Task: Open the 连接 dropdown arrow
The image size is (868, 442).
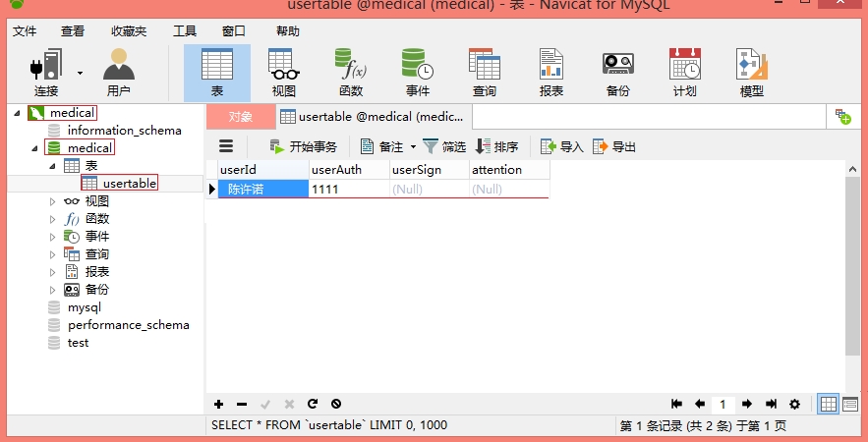Action: point(81,73)
